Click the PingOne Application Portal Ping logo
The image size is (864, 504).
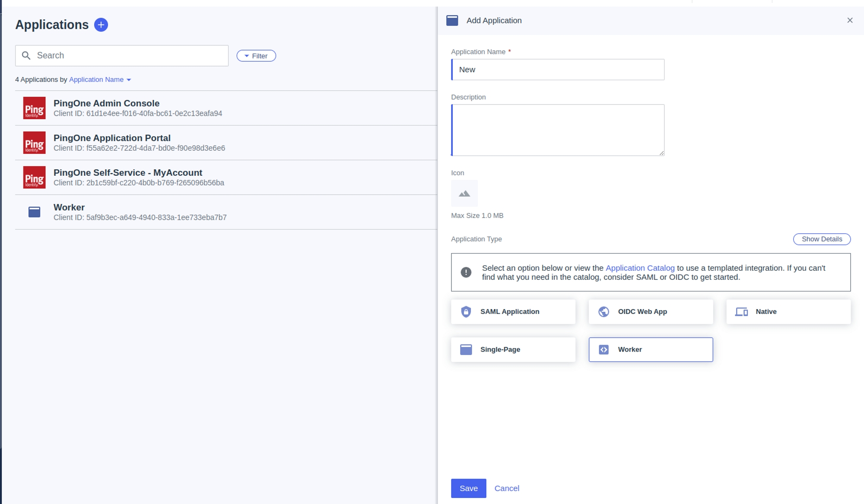(34, 143)
